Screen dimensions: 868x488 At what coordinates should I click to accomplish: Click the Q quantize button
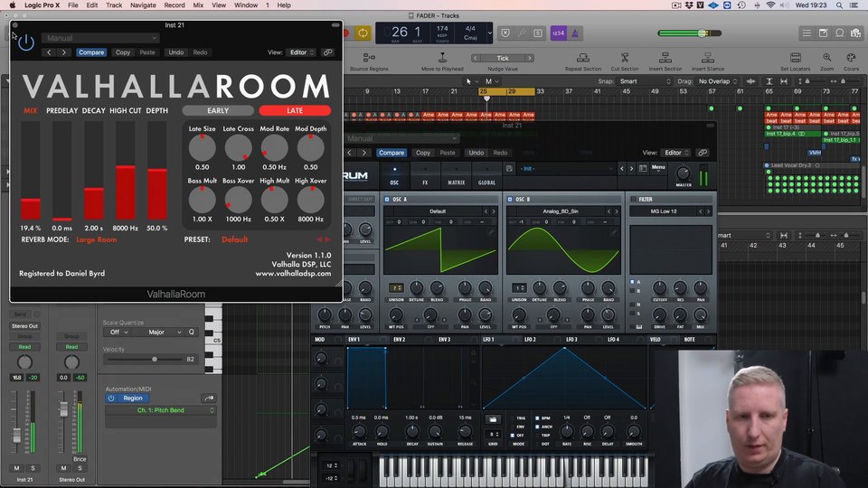(x=192, y=332)
